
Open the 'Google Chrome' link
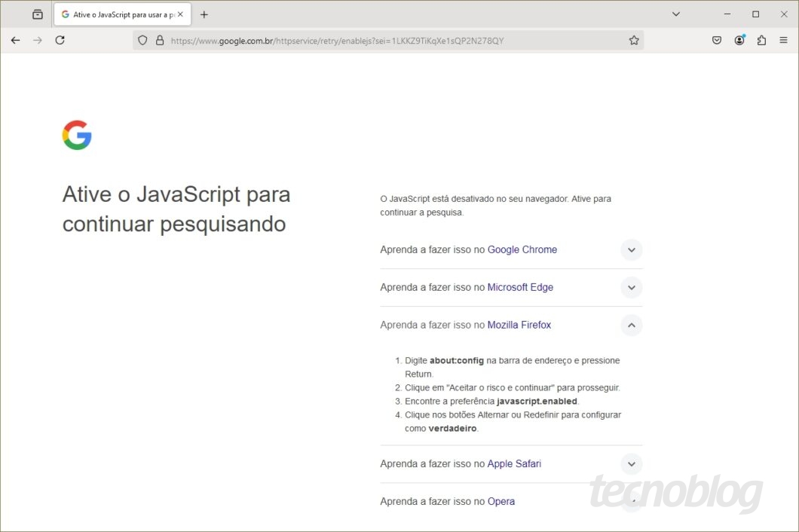click(522, 249)
